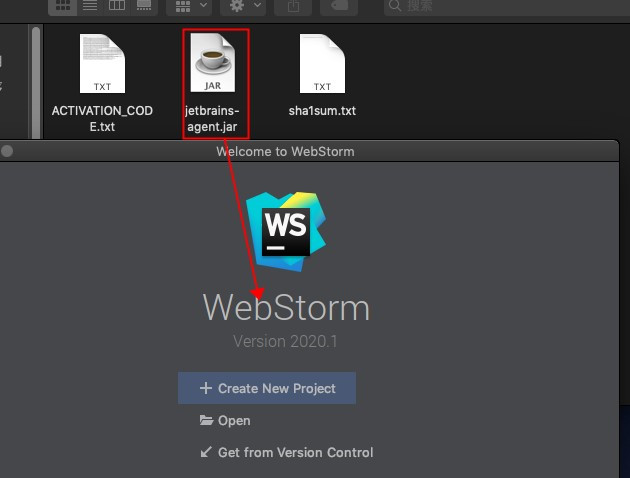Image resolution: width=630 pixels, height=478 pixels.
Task: Select sha1sum.txt file icon
Action: 322,63
